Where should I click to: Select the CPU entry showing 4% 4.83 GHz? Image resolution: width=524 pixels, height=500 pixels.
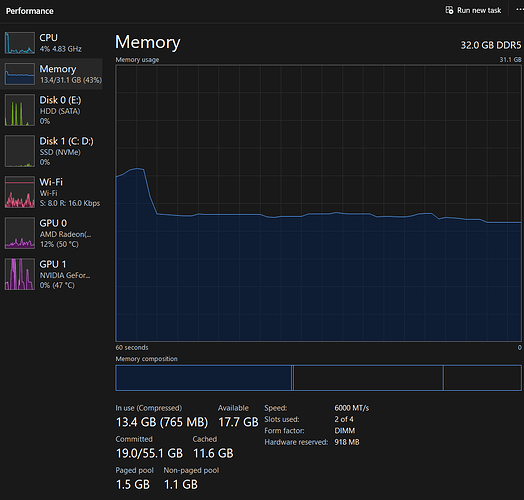click(x=51, y=43)
